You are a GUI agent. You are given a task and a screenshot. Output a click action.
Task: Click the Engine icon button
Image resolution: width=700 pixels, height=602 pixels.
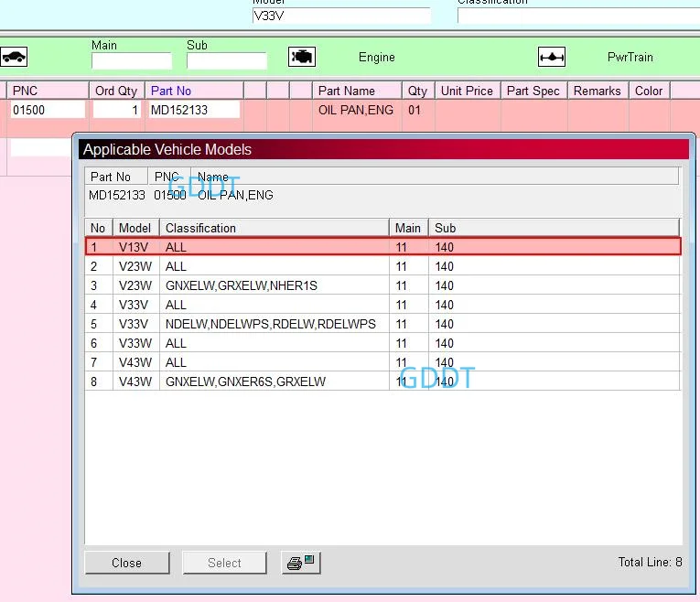click(302, 57)
